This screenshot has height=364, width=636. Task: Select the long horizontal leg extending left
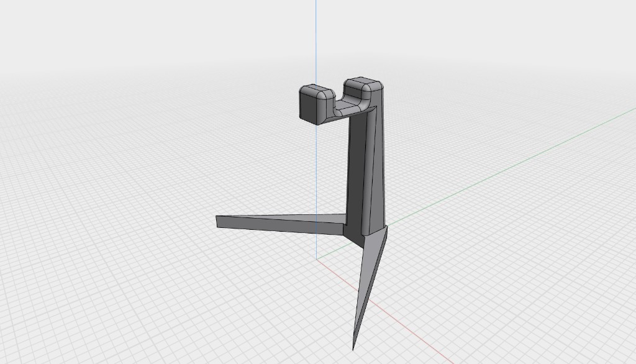click(280, 224)
